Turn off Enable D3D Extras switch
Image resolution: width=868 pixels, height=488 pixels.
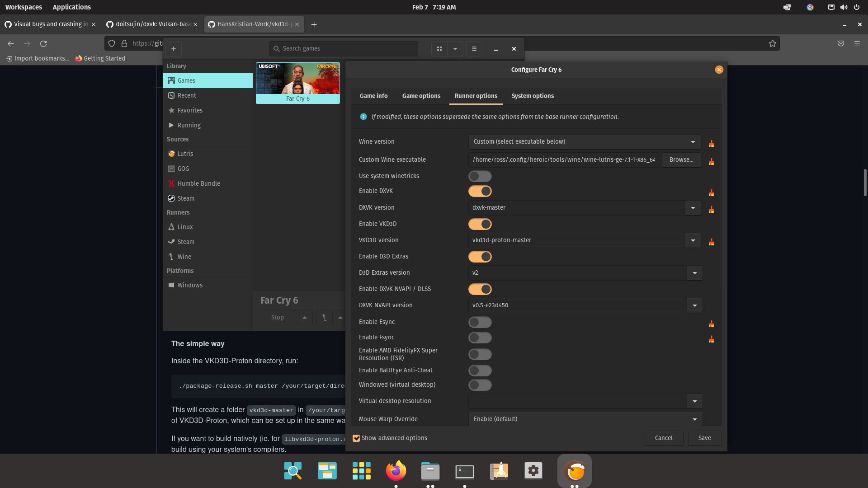[x=480, y=257]
